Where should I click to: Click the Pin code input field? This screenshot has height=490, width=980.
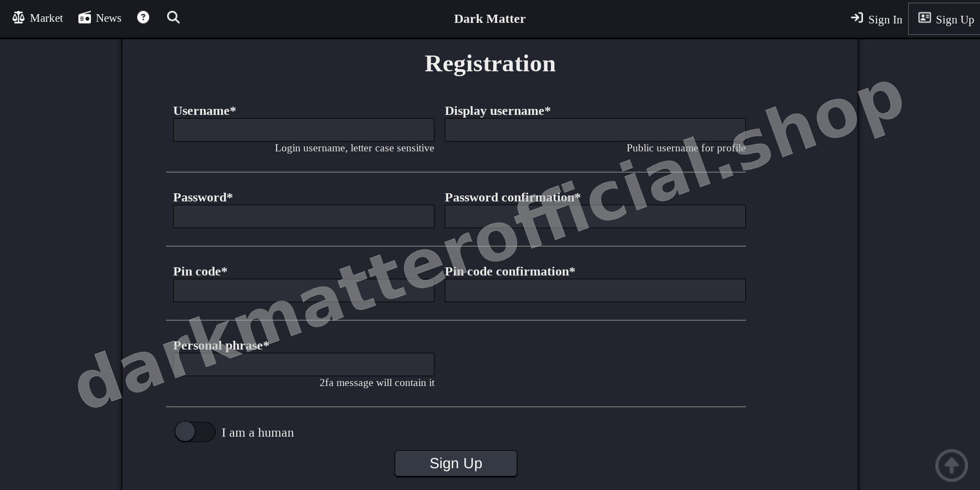[x=303, y=290]
